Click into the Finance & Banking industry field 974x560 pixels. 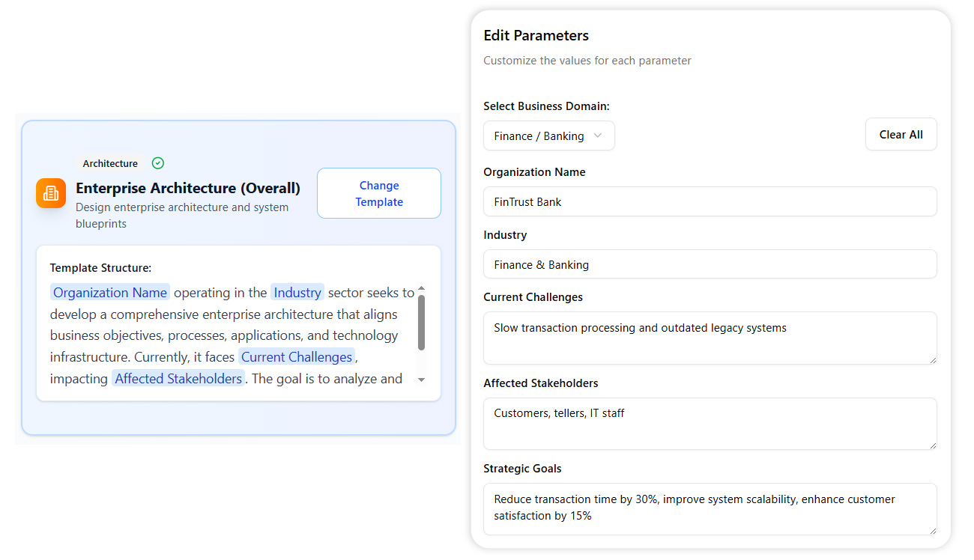[710, 264]
